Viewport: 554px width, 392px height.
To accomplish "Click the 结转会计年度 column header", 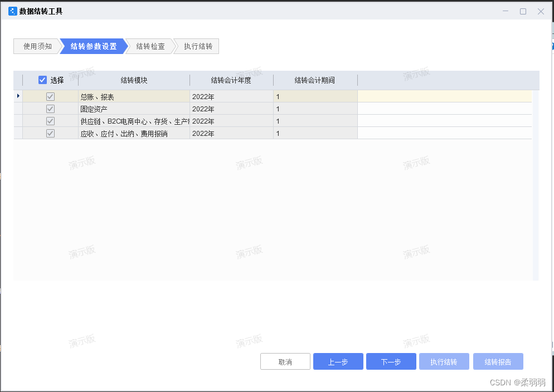I will [231, 80].
